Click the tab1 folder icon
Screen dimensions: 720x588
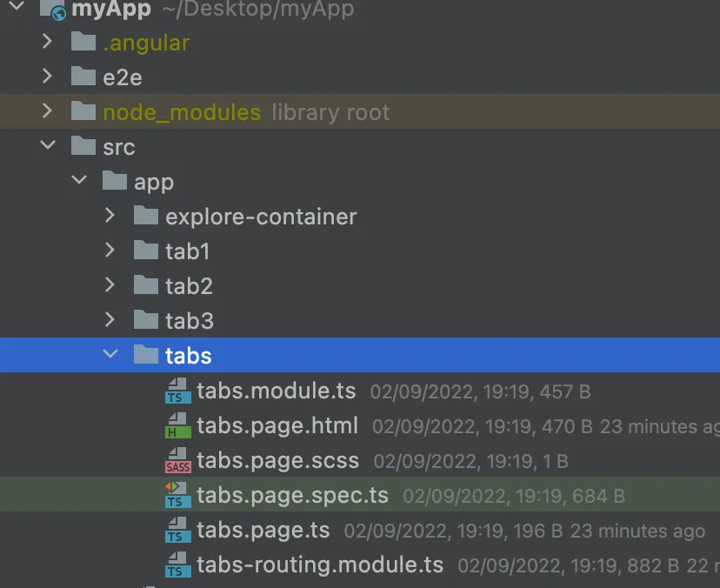click(x=145, y=251)
